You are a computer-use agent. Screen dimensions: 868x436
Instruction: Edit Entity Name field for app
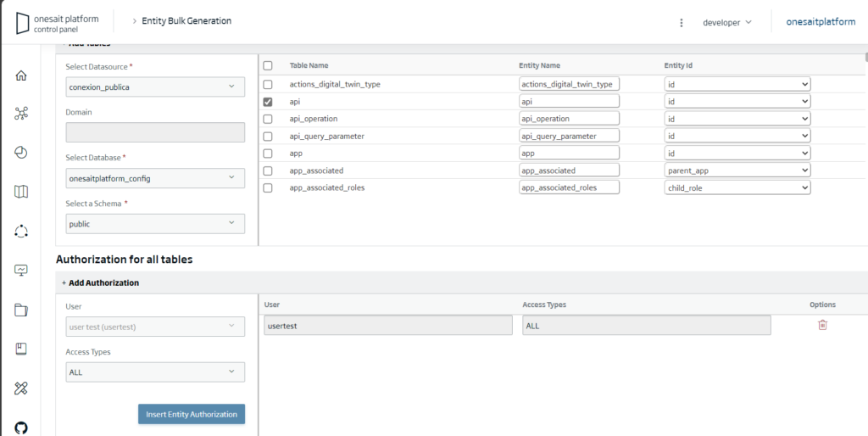click(x=569, y=153)
